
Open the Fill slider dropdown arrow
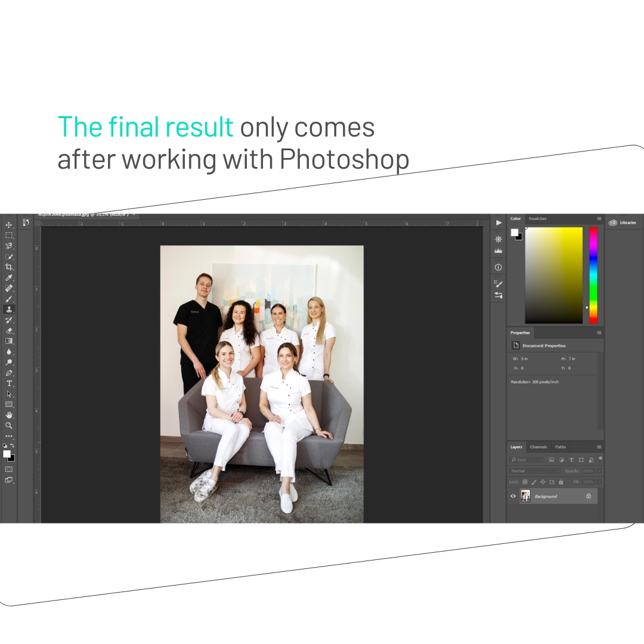(x=599, y=482)
